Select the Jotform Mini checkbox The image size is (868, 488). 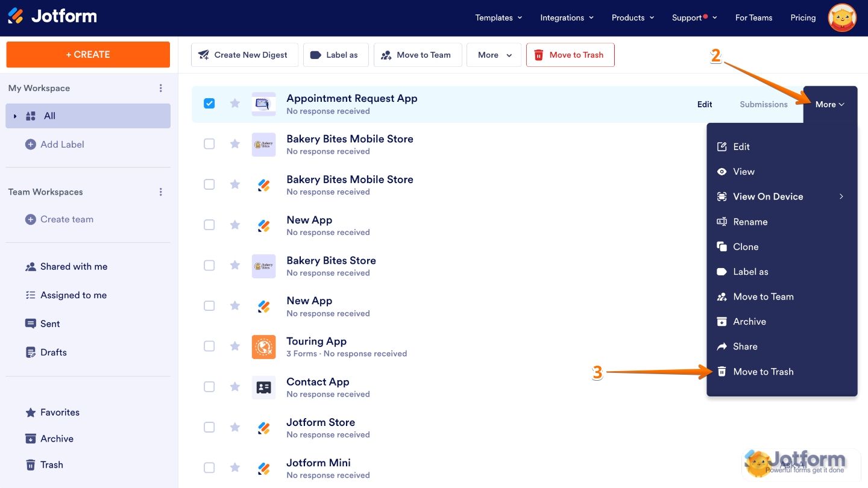[x=209, y=468]
